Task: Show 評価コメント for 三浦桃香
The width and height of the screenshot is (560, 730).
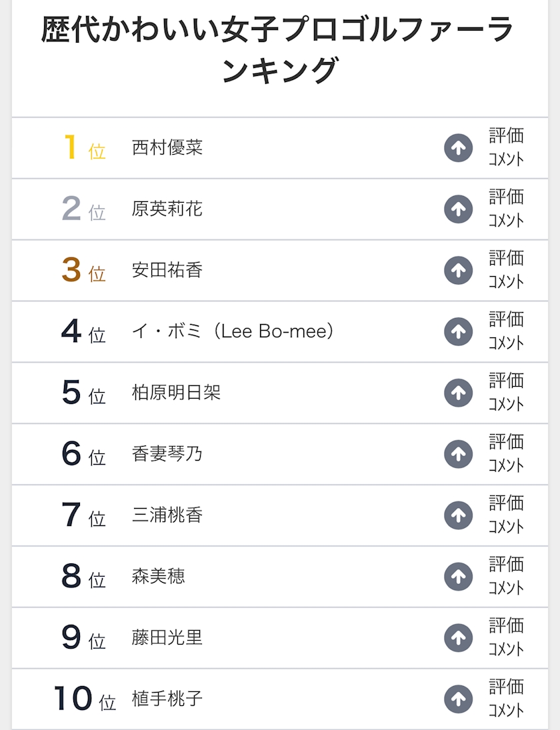Action: point(506,515)
